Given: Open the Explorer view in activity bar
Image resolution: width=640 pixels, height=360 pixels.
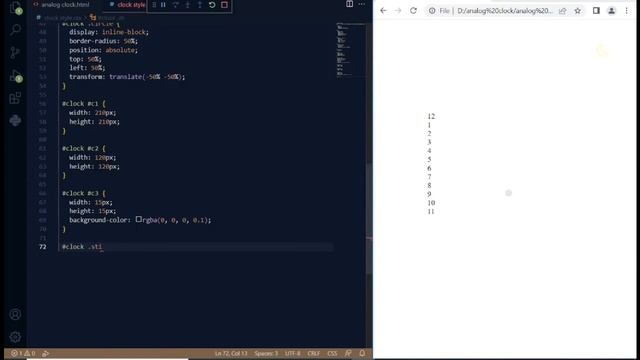Looking at the screenshot, I should point(16,7).
